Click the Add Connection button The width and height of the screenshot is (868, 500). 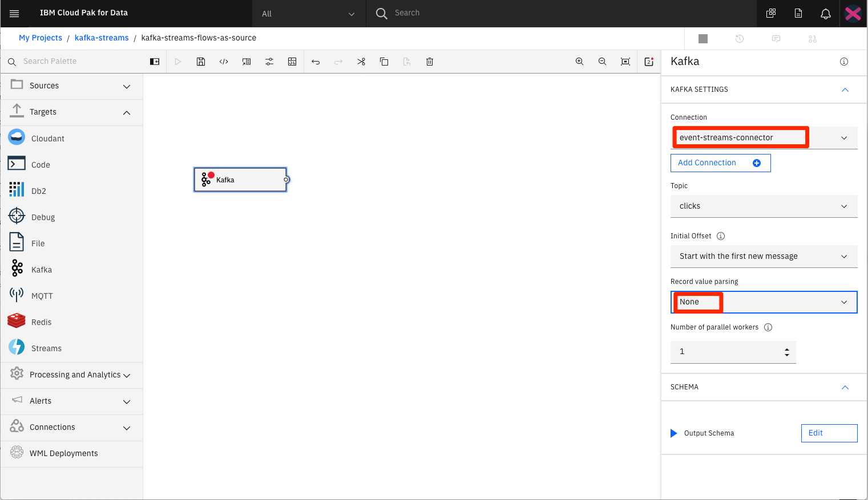click(720, 163)
